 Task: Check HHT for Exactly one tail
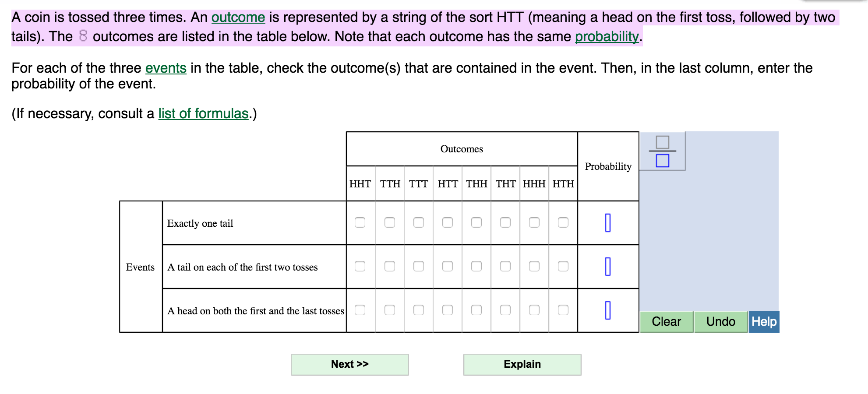(360, 222)
